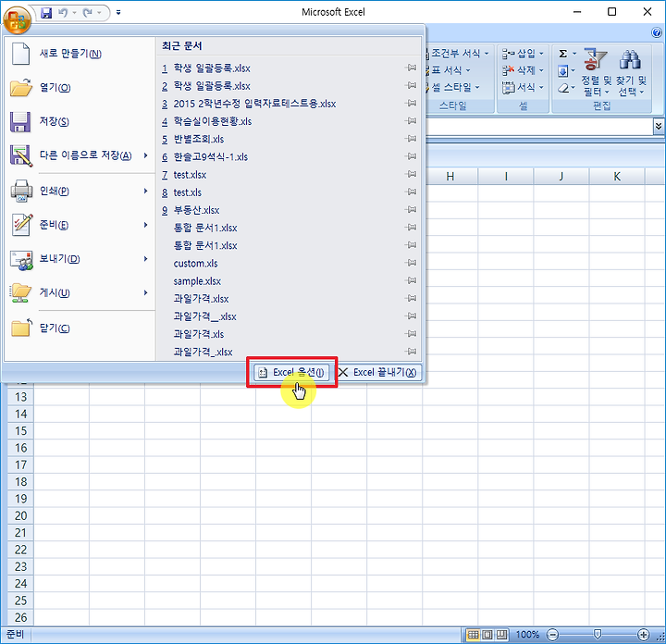Pin custom.xls to the recent list
Image resolution: width=666 pixels, height=644 pixels.
tap(411, 263)
